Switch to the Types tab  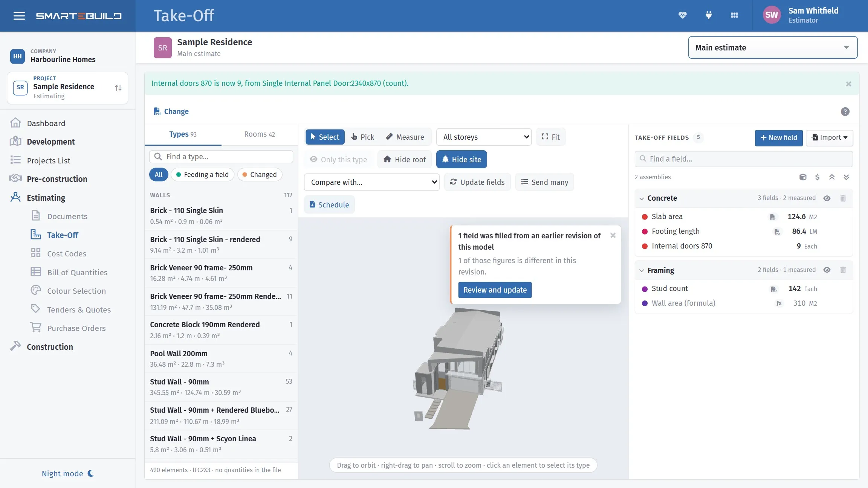183,134
